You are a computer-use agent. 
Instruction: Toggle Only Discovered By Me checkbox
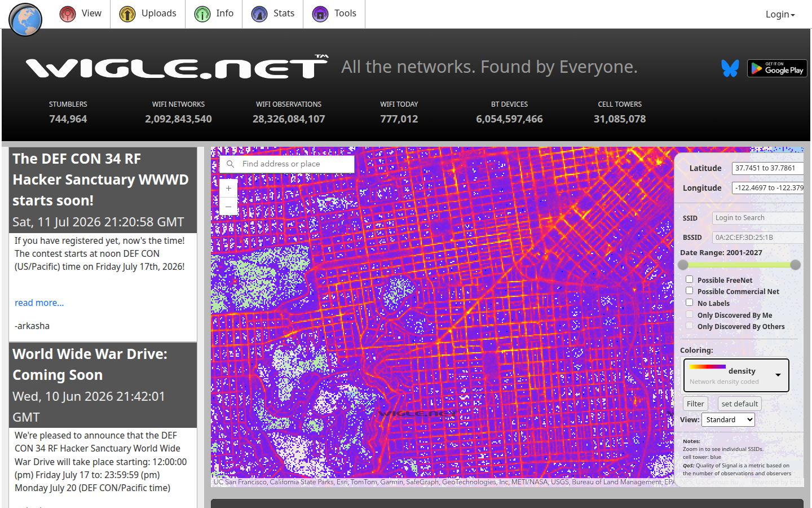tap(689, 314)
